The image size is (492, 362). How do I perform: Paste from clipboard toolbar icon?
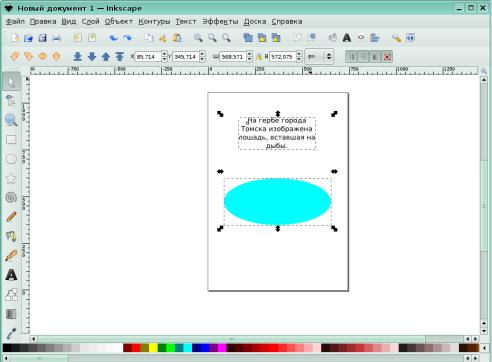point(177,38)
